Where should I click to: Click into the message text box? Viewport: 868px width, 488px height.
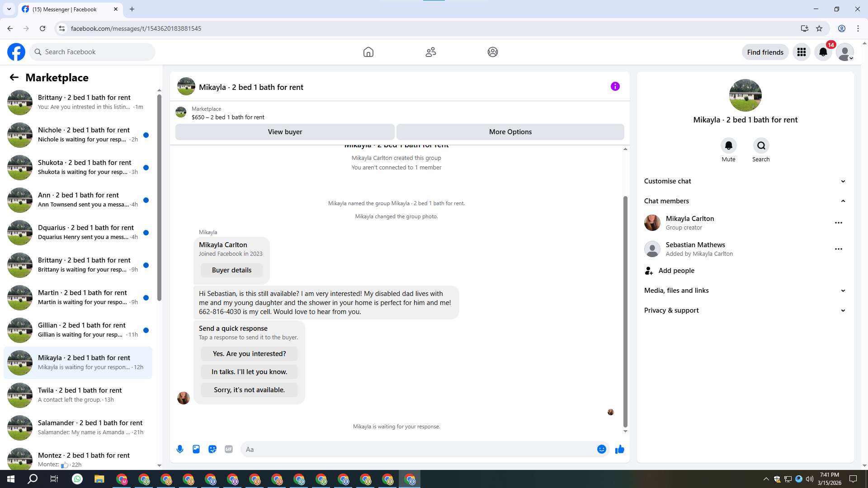(418, 449)
